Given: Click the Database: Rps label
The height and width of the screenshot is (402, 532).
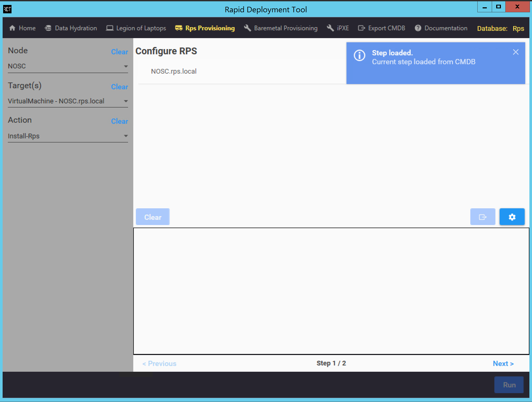Looking at the screenshot, I should click(501, 28).
